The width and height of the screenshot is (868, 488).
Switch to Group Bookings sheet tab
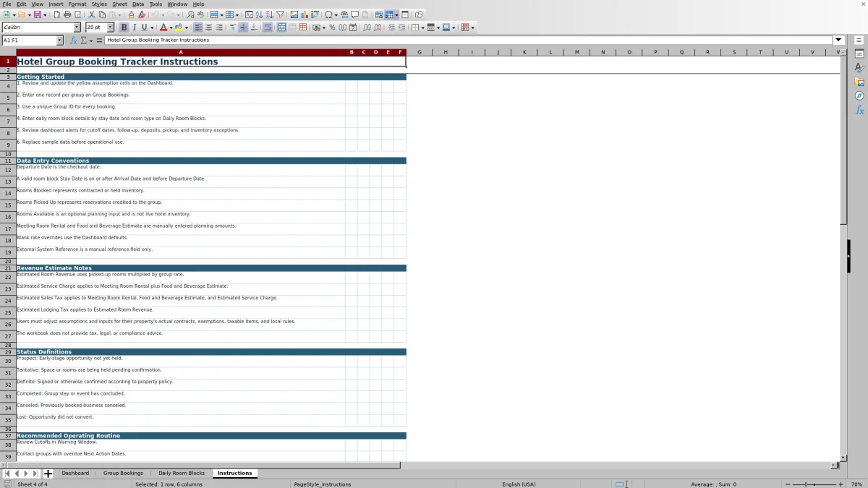click(123, 473)
